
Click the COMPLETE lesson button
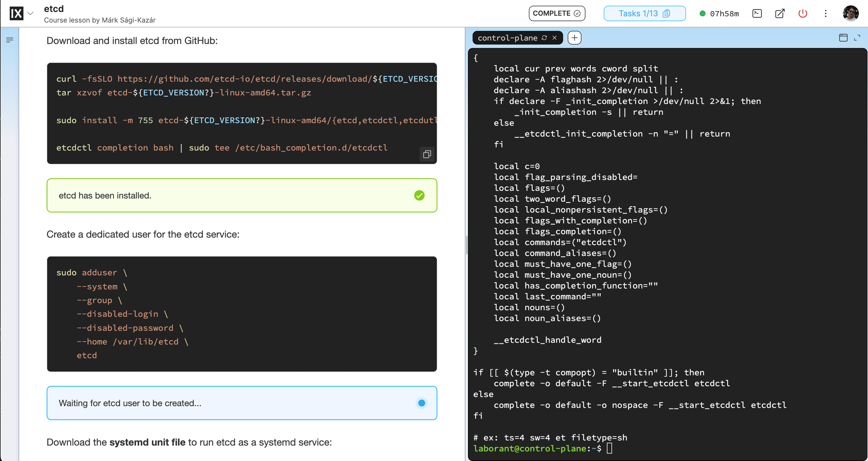point(557,13)
